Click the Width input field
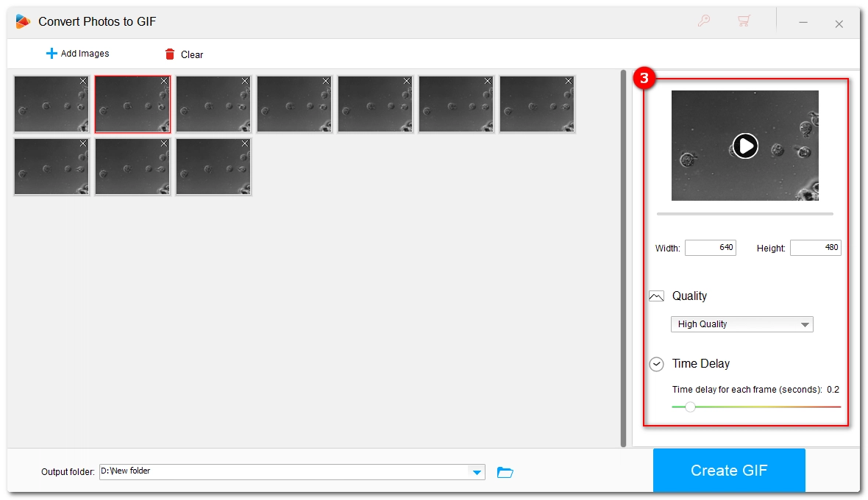The height and width of the screenshot is (500, 868). [x=710, y=248]
